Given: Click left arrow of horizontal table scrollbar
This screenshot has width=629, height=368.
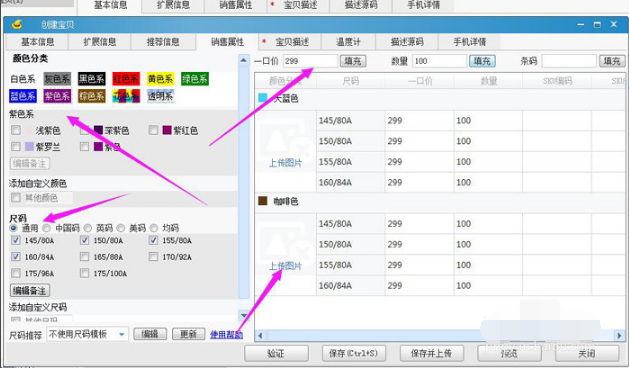Looking at the screenshot, I should [x=260, y=335].
